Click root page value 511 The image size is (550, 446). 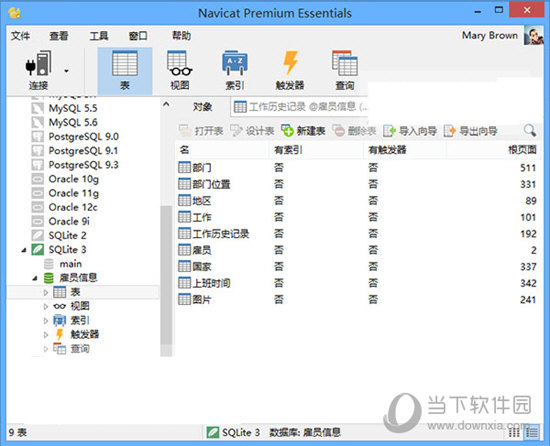click(x=528, y=168)
